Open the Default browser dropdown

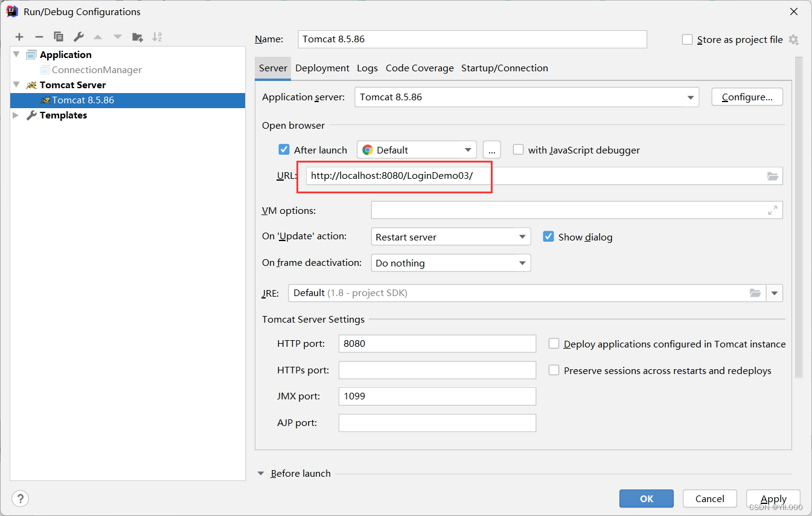417,150
